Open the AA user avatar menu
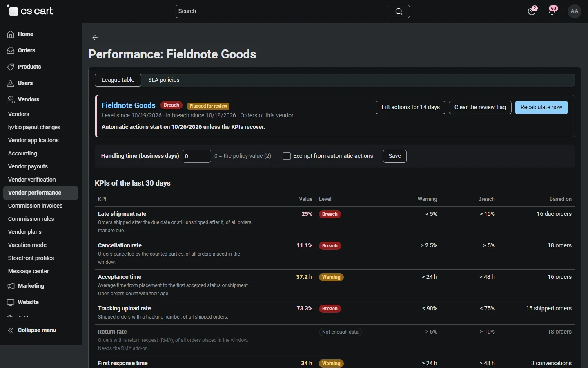Viewport: 588px width, 368px height. point(575,11)
